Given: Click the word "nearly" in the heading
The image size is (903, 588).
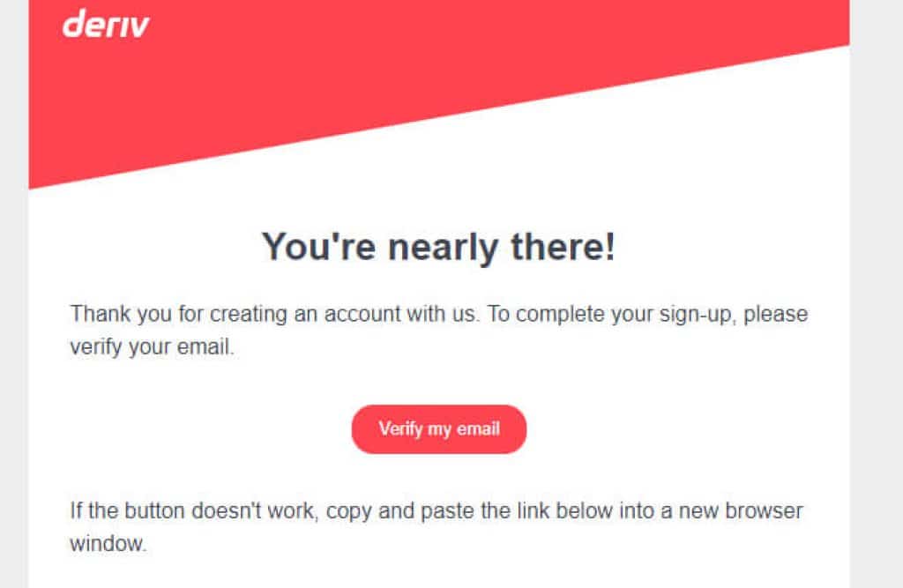Looking at the screenshot, I should click(443, 249).
